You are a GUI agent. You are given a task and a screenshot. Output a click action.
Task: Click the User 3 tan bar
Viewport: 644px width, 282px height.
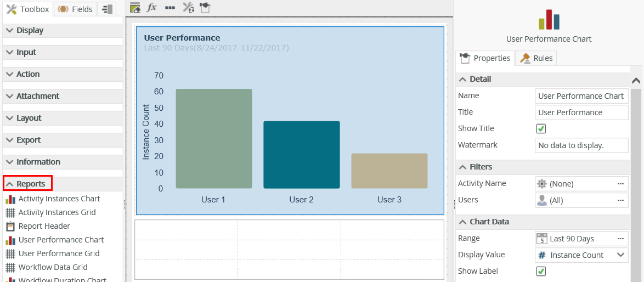389,171
